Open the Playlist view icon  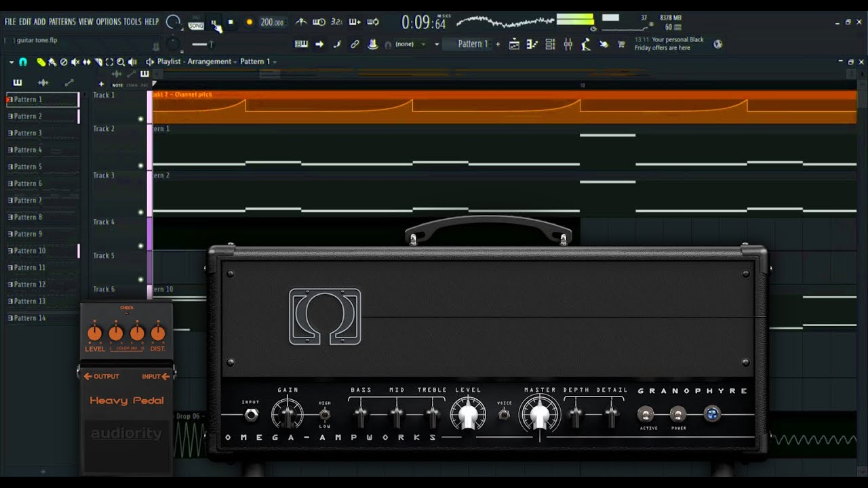click(514, 44)
